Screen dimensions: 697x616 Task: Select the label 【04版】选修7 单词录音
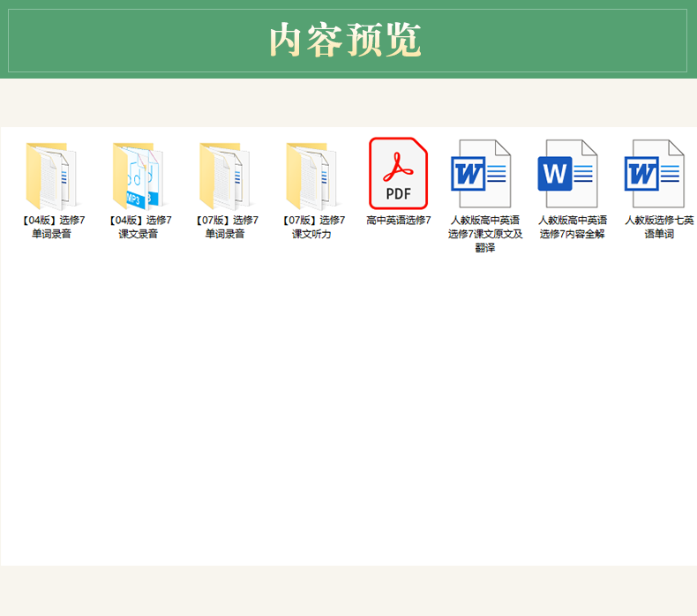52,227
